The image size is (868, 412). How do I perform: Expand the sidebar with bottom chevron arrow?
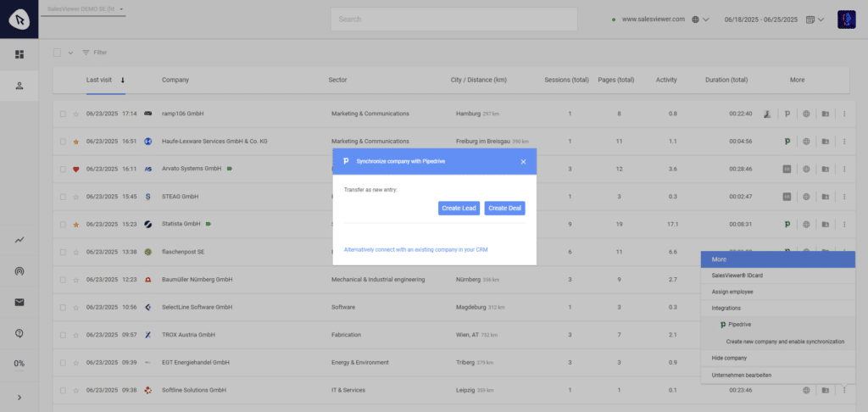[19, 397]
